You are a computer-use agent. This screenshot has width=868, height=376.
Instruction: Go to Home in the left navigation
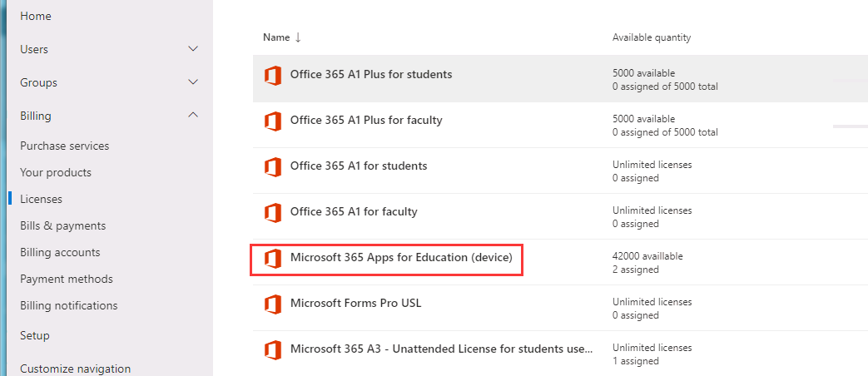[35, 16]
